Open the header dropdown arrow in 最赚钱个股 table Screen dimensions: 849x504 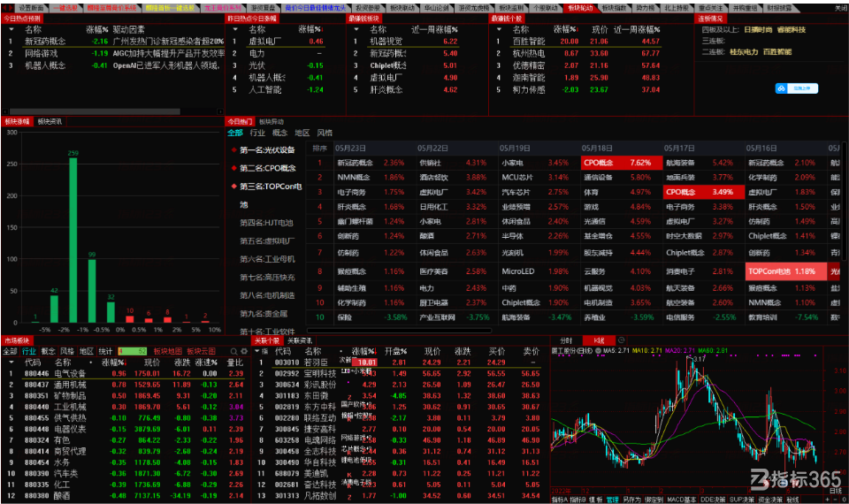click(498, 29)
